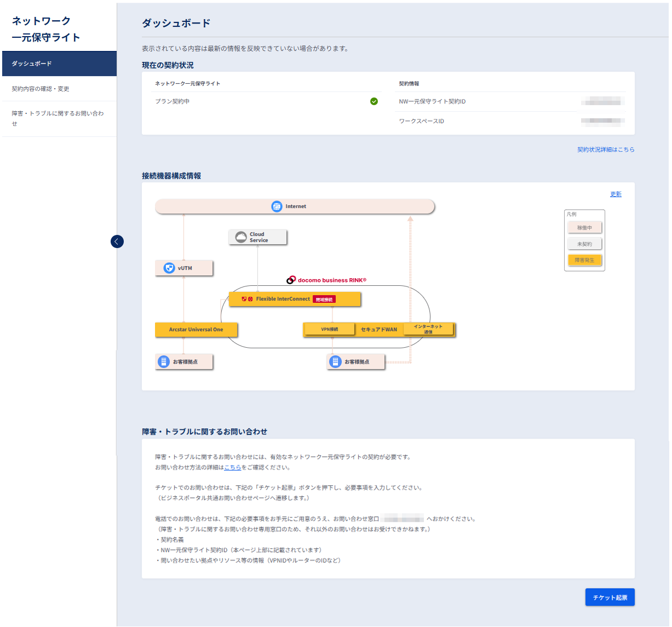Select the Flexible InterConnect node
The image size is (672, 627).
295,299
